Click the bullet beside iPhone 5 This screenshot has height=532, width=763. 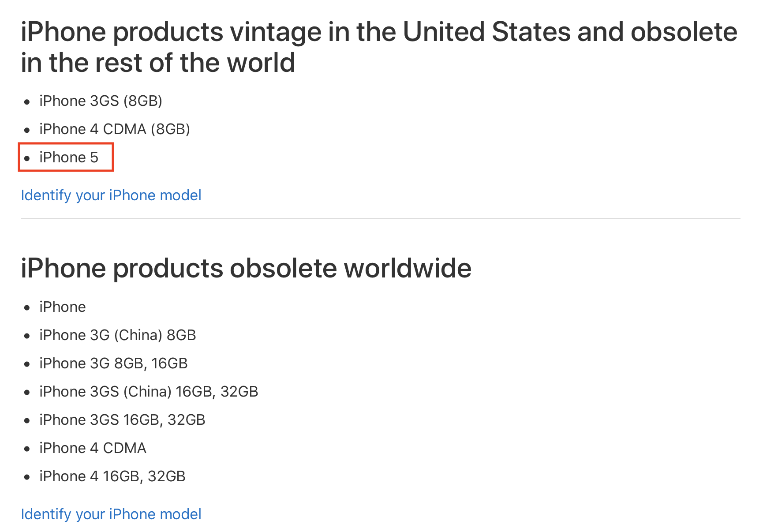click(x=27, y=158)
